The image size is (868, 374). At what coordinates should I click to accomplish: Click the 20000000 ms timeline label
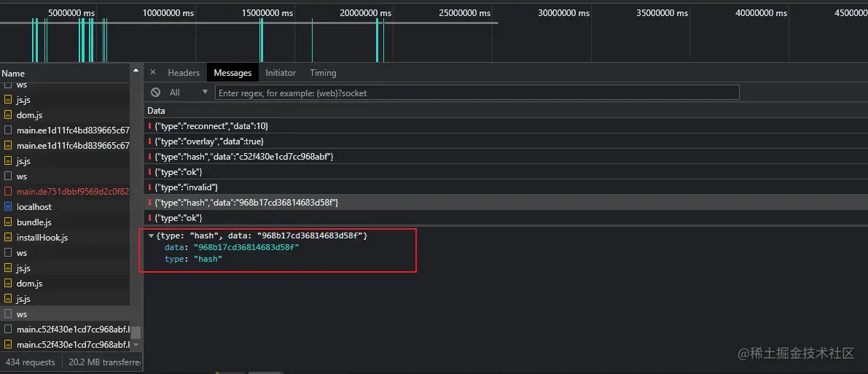pyautogui.click(x=366, y=12)
